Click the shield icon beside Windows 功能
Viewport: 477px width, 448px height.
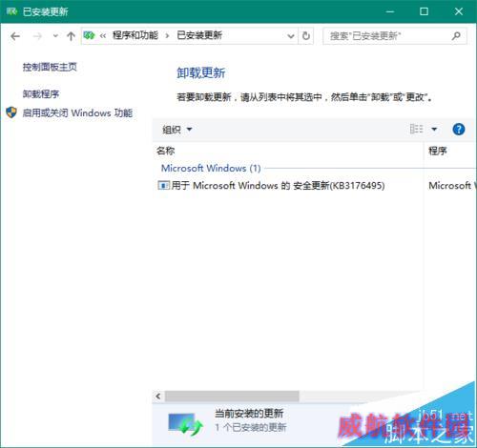[11, 112]
